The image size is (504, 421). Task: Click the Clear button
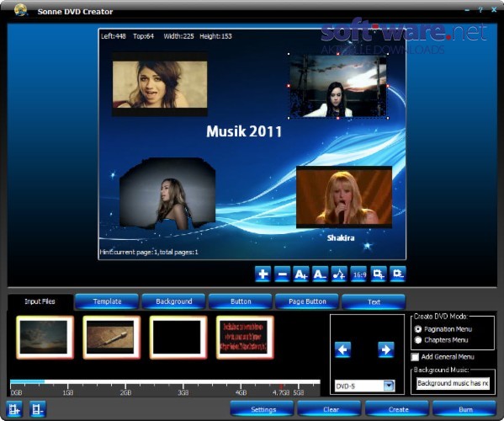click(x=331, y=409)
